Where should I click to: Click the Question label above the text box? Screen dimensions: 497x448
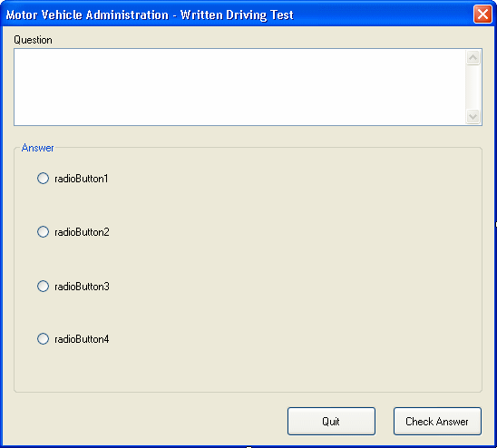click(33, 40)
